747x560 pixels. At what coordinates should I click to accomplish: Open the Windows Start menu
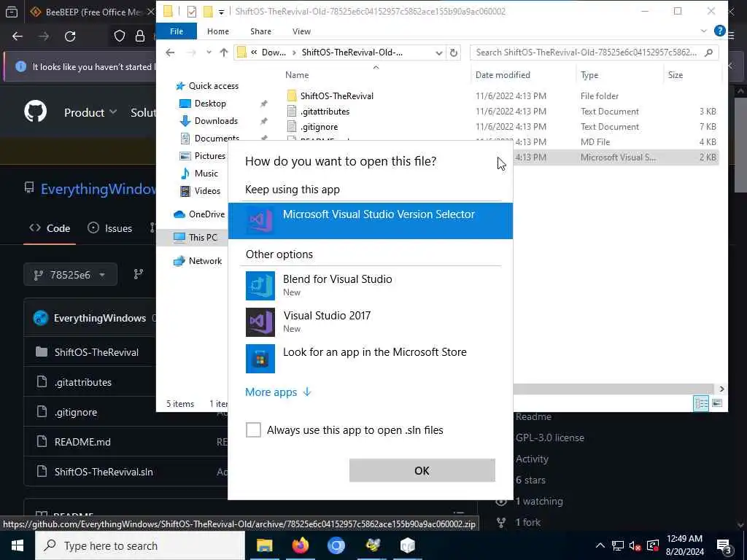coord(18,545)
